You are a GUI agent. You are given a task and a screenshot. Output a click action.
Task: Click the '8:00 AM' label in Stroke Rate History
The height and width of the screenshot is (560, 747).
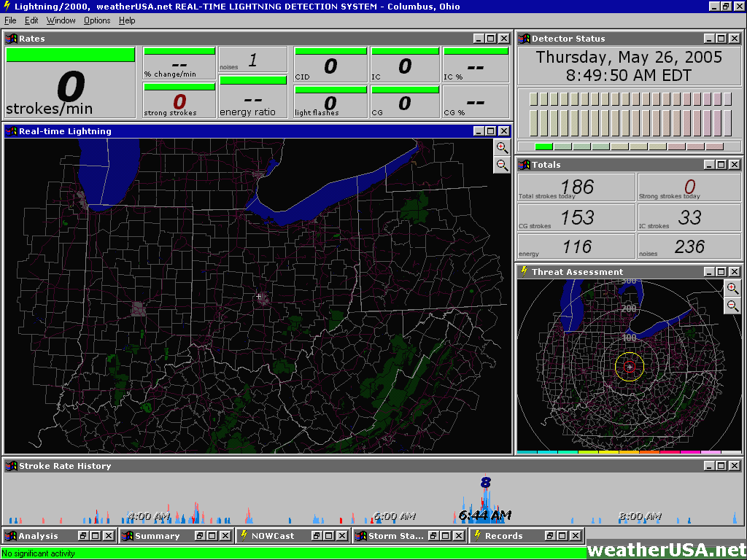[640, 516]
